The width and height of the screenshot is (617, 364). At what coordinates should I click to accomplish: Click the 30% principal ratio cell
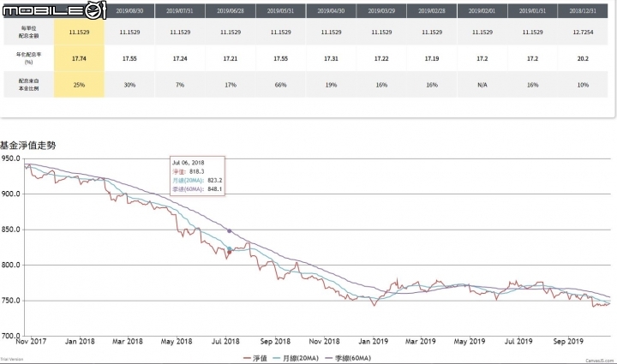click(x=129, y=85)
